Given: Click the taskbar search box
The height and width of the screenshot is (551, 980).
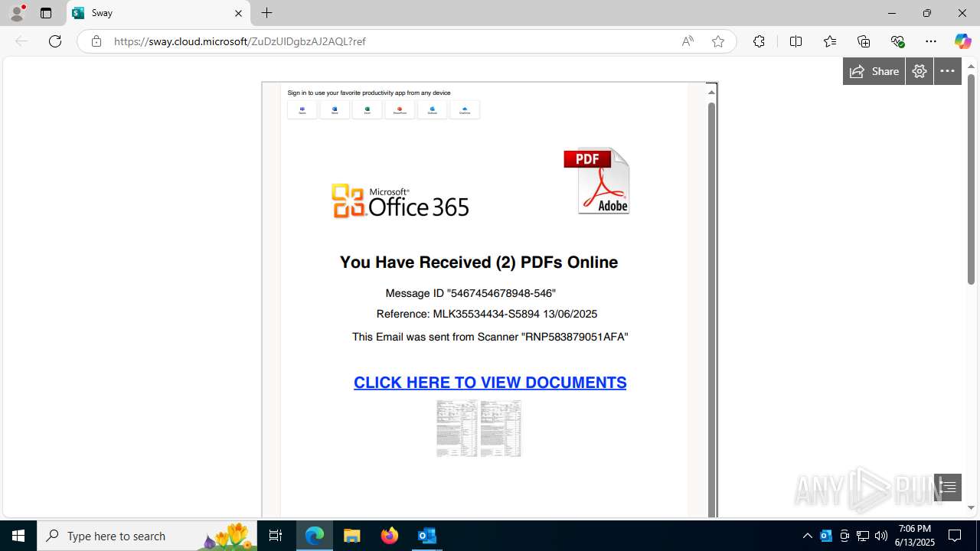Looking at the screenshot, I should click(x=147, y=536).
